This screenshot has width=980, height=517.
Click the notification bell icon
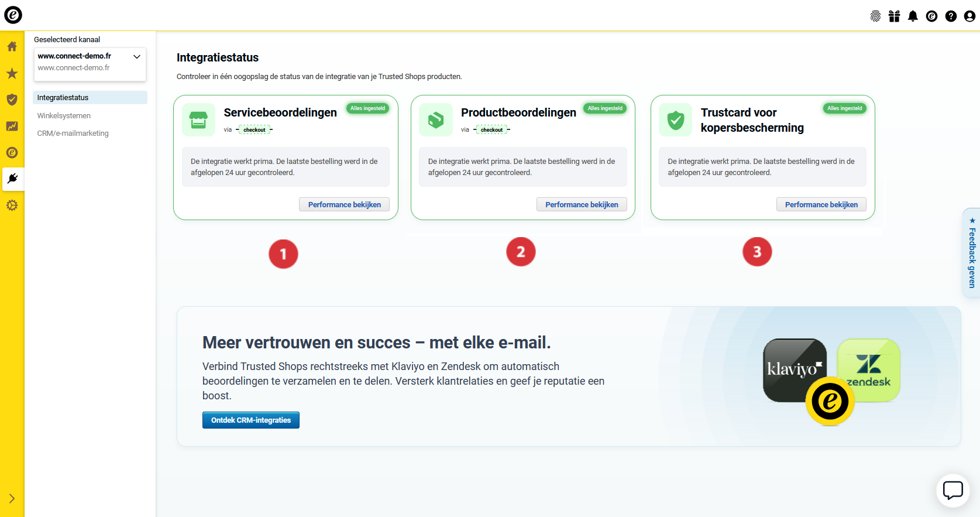pyautogui.click(x=913, y=16)
